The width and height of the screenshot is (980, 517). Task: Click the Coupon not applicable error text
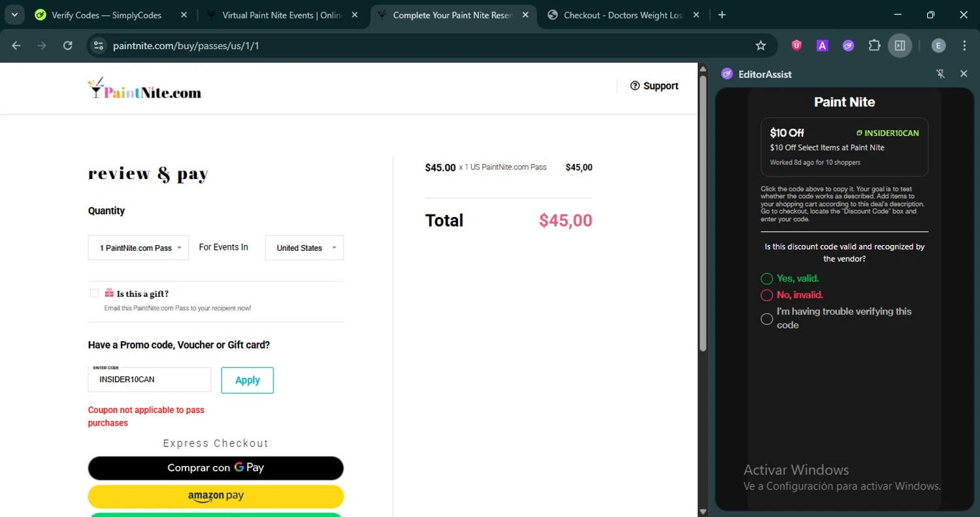pyautogui.click(x=146, y=416)
